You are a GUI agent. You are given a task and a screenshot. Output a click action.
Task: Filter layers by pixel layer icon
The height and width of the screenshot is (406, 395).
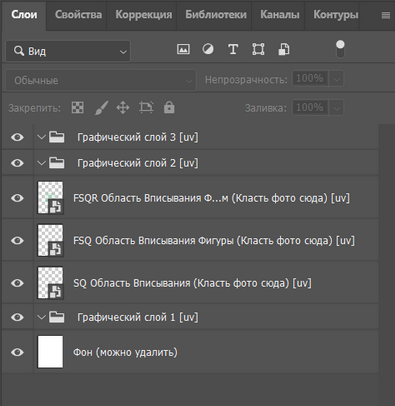(x=183, y=49)
